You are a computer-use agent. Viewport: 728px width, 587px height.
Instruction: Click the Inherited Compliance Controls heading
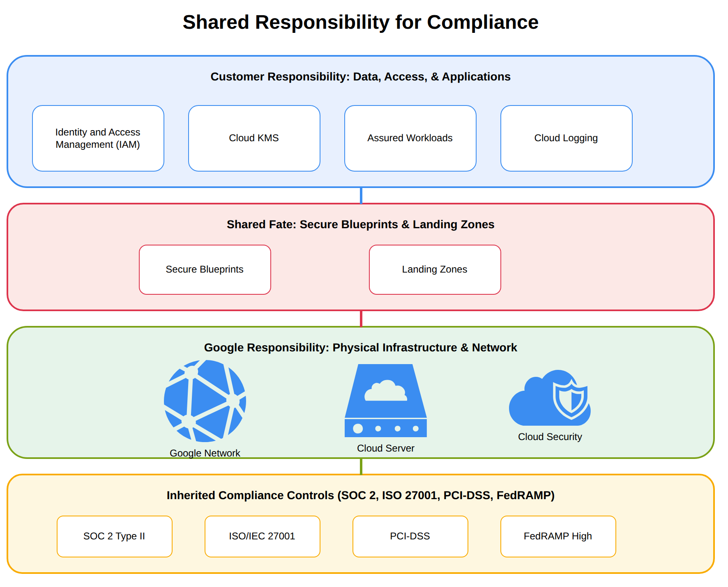coord(361,495)
